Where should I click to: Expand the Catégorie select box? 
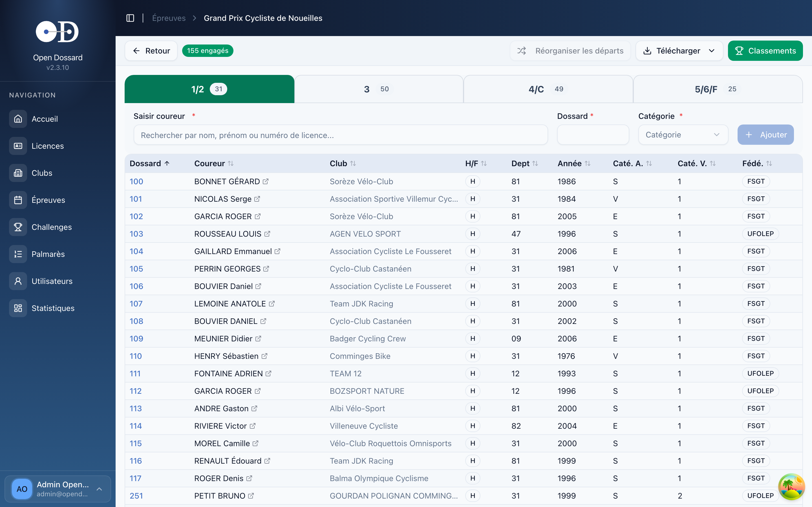(683, 135)
